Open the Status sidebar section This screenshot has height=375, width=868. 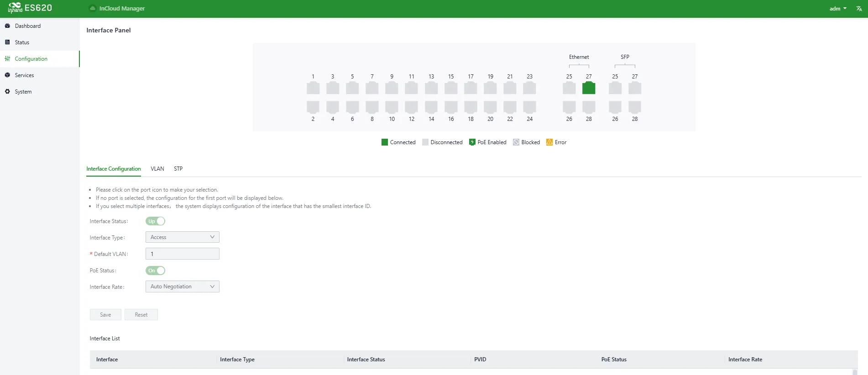[22, 42]
